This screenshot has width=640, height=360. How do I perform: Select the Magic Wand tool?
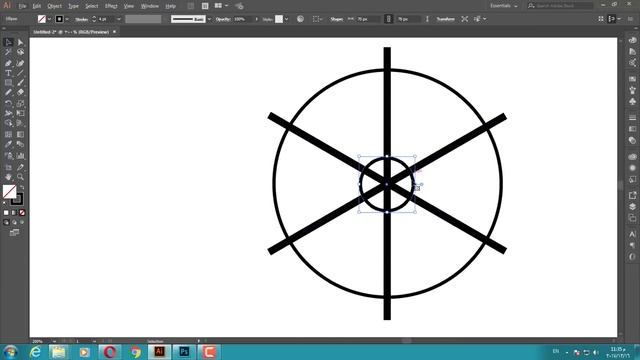coord(8,52)
